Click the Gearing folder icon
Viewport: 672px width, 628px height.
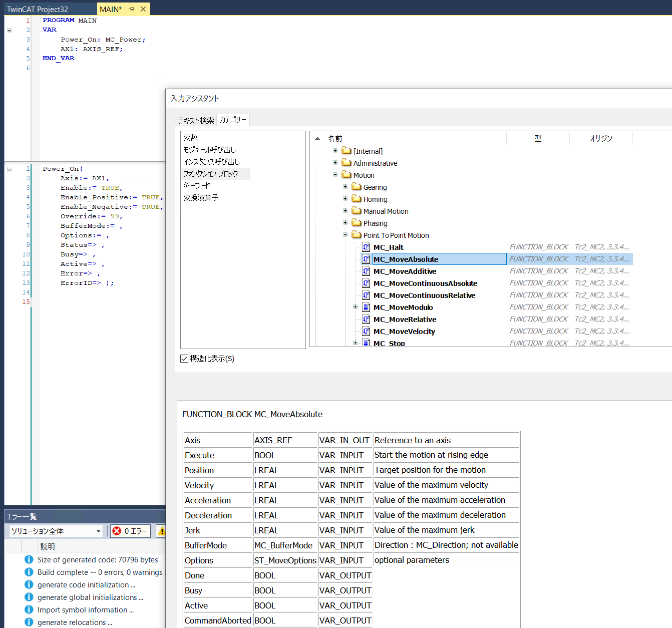357,187
